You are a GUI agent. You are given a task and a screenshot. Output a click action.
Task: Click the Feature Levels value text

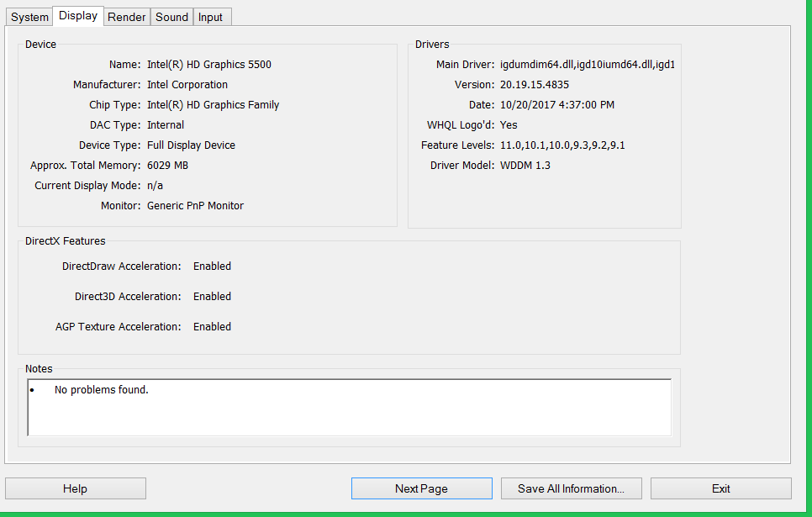click(562, 145)
